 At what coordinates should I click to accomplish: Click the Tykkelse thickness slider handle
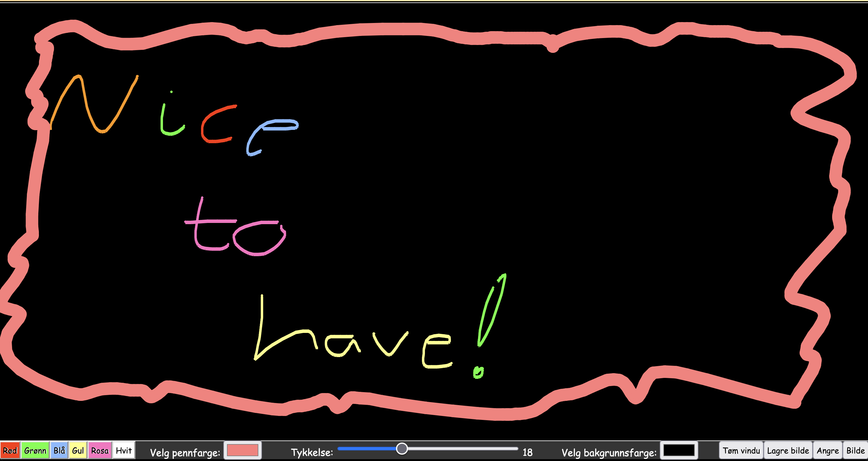pyautogui.click(x=402, y=449)
